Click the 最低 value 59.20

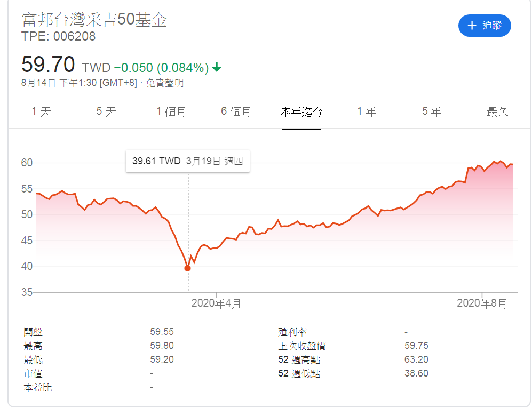pyautogui.click(x=162, y=359)
